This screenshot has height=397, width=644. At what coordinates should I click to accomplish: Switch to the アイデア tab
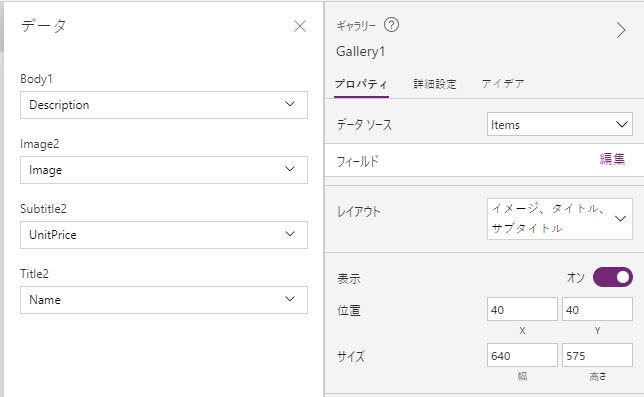point(503,84)
